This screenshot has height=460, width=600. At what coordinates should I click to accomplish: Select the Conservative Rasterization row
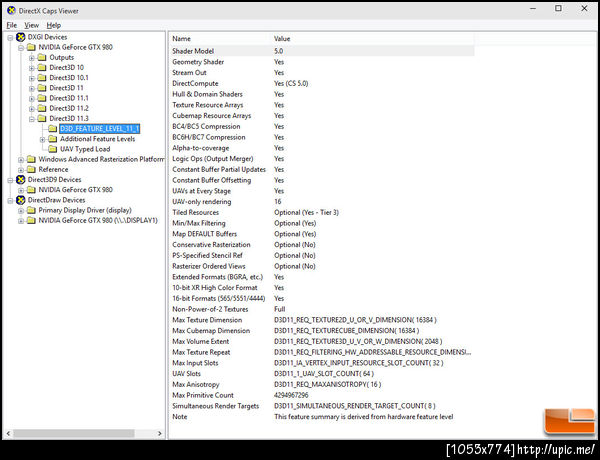pyautogui.click(x=322, y=245)
